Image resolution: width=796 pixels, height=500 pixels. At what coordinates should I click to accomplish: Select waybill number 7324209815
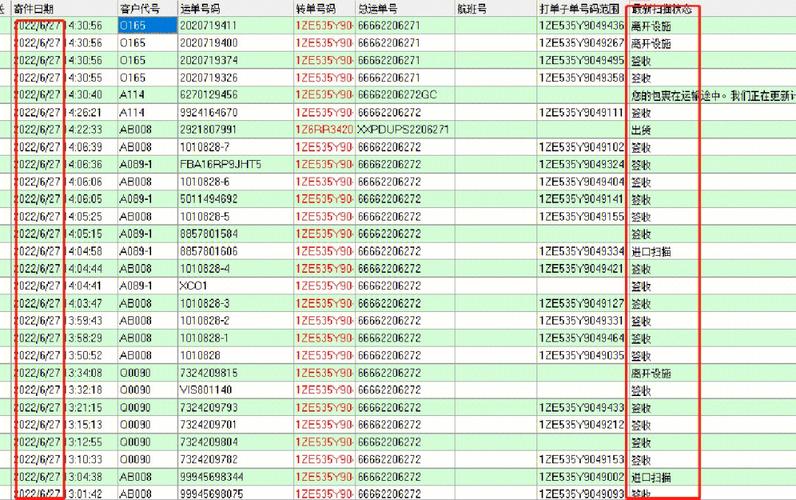tap(209, 373)
